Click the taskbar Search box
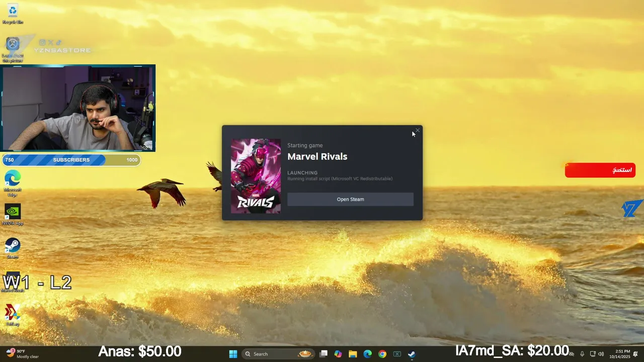The image size is (644, 362). (278, 354)
